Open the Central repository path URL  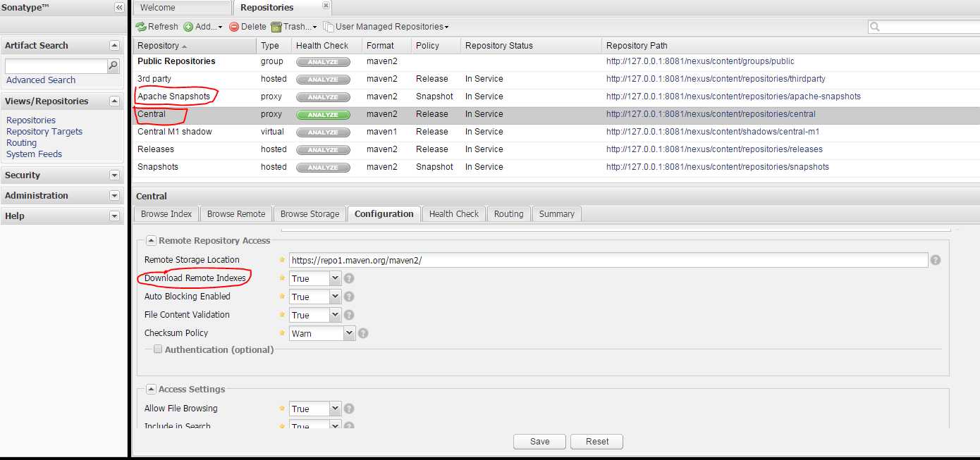click(711, 114)
